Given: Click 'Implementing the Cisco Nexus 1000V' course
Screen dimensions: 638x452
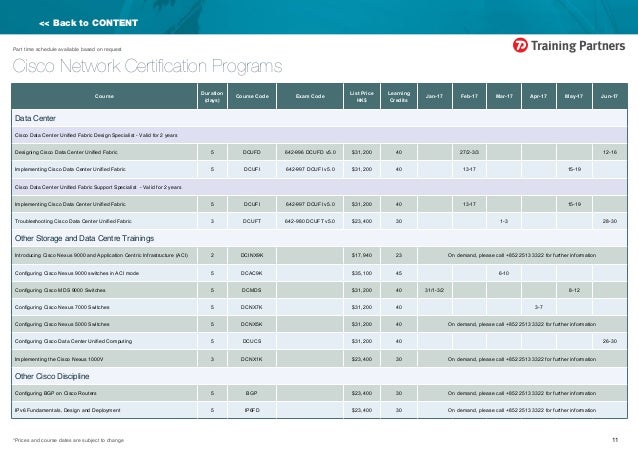Looking at the screenshot, I should coord(59,359).
